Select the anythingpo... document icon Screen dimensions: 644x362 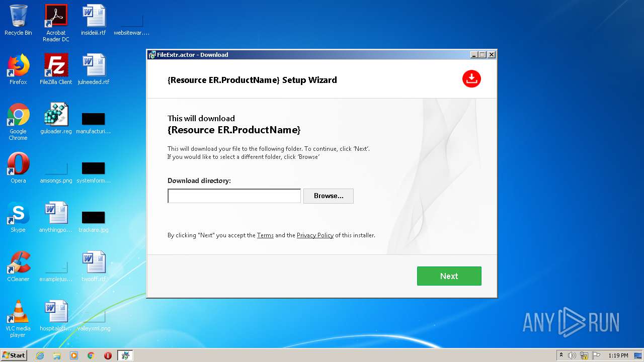point(56,217)
